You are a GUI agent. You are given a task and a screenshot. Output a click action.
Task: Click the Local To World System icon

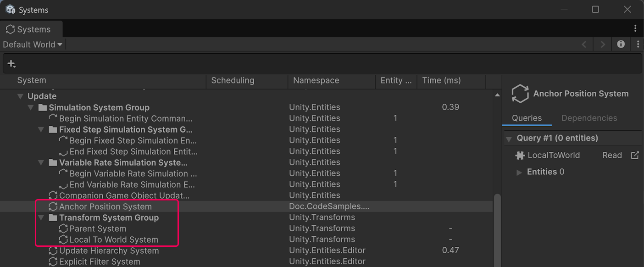tap(63, 239)
